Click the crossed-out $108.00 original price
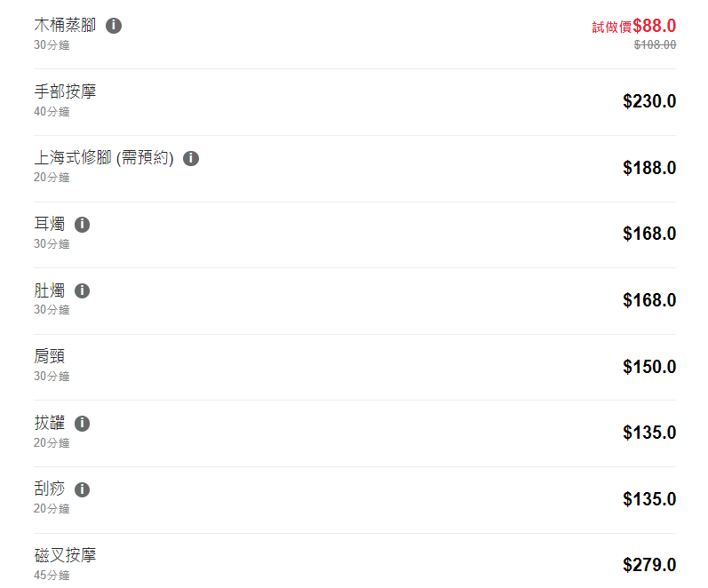This screenshot has width=708, height=588. (x=655, y=44)
